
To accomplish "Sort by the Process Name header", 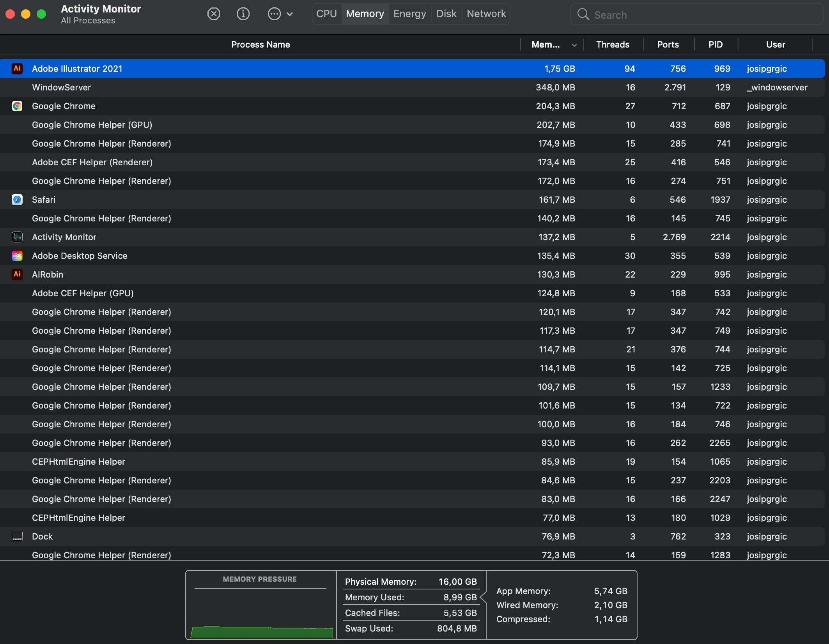I will [260, 44].
